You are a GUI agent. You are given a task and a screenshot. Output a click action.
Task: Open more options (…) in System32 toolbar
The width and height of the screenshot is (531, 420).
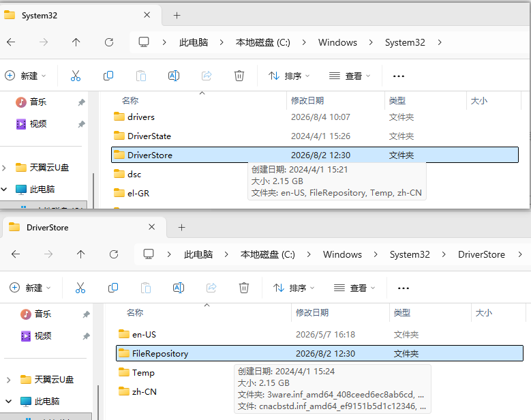399,76
